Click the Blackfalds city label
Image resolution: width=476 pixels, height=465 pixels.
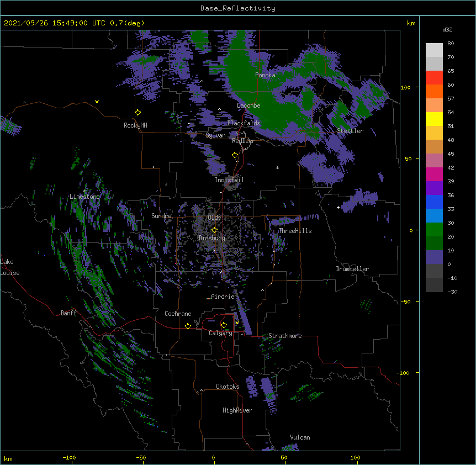coord(244,123)
